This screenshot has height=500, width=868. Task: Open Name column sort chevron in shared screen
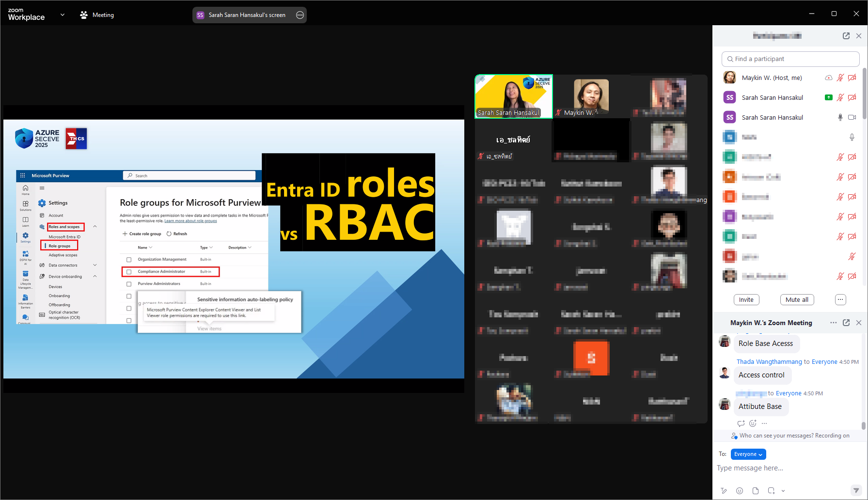click(x=151, y=248)
